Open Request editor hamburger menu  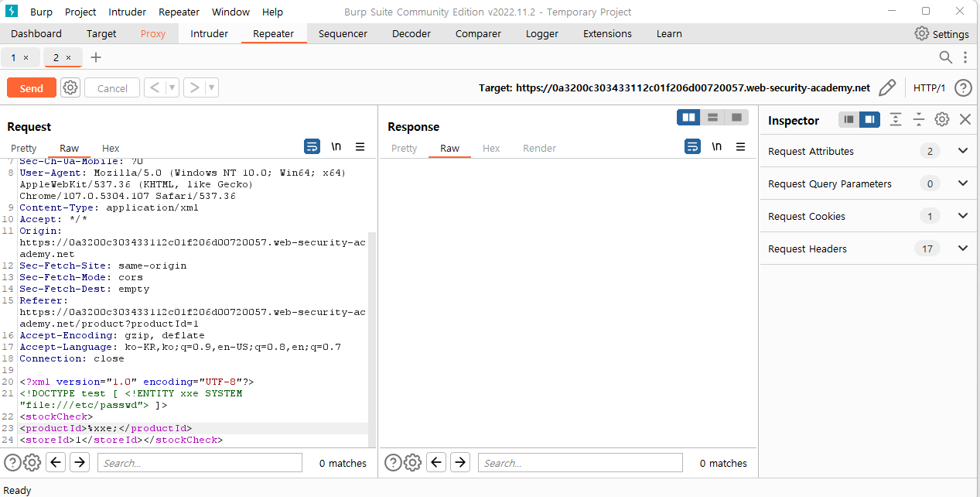[x=360, y=146]
